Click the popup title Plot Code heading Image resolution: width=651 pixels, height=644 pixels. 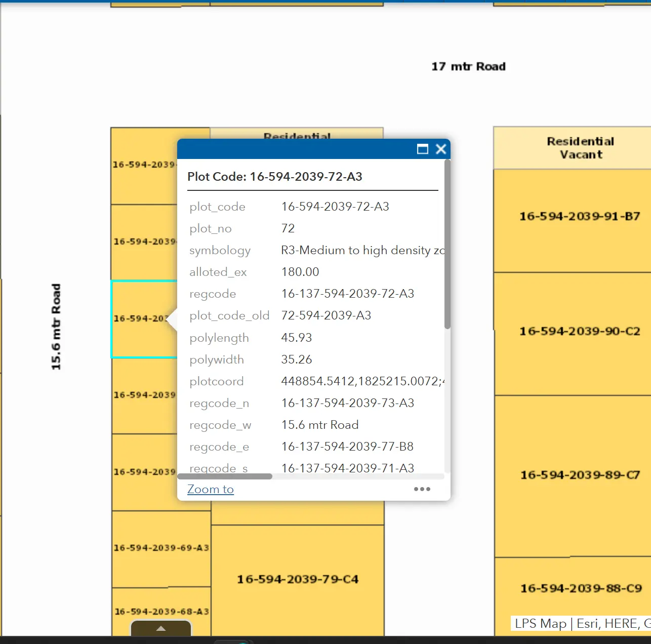pos(275,177)
